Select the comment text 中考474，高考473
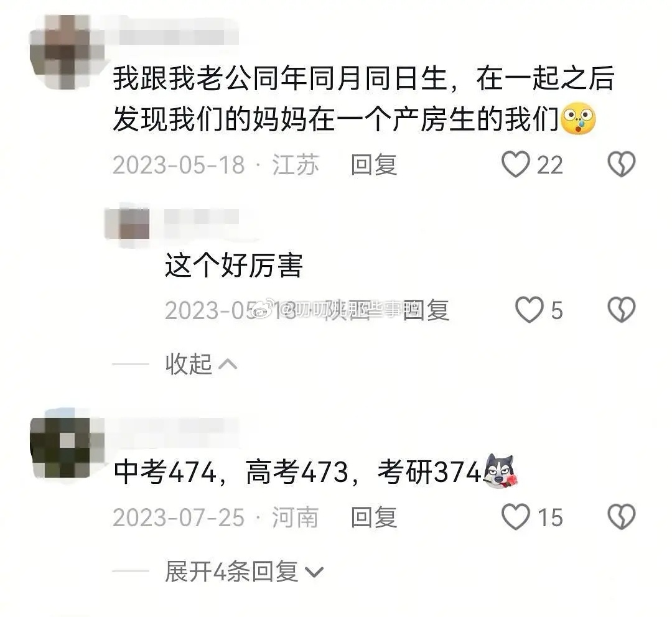 [231, 471]
